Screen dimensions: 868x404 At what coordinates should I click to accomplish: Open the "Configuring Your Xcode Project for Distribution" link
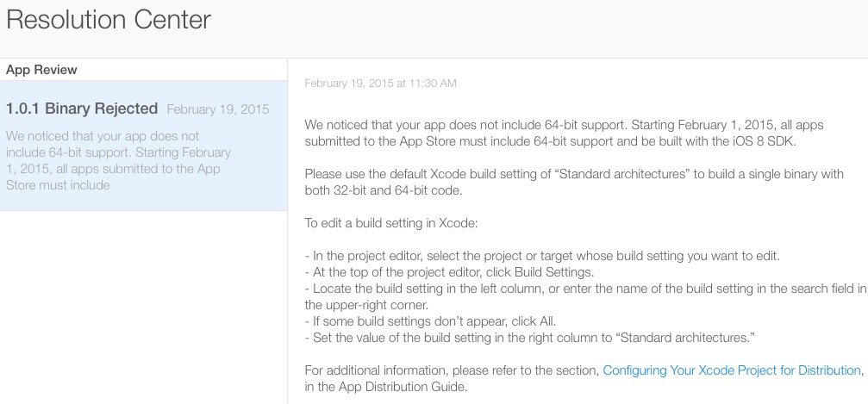point(731,370)
